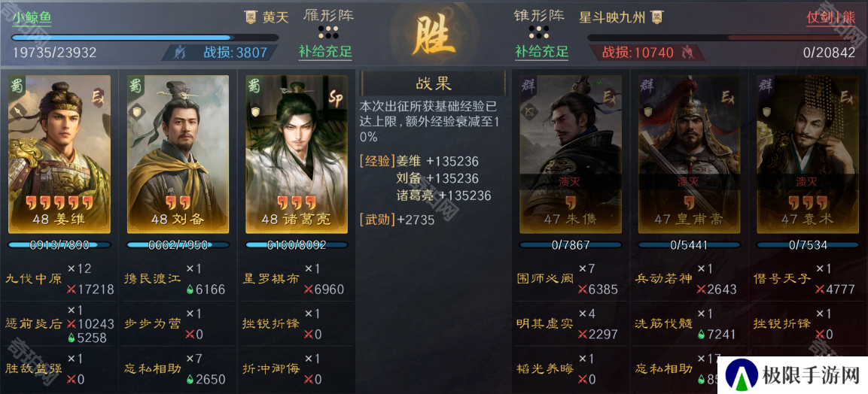This screenshot has height=394, width=868.
Task: Open the 皇甫嵩 general portrait
Action: tap(689, 154)
